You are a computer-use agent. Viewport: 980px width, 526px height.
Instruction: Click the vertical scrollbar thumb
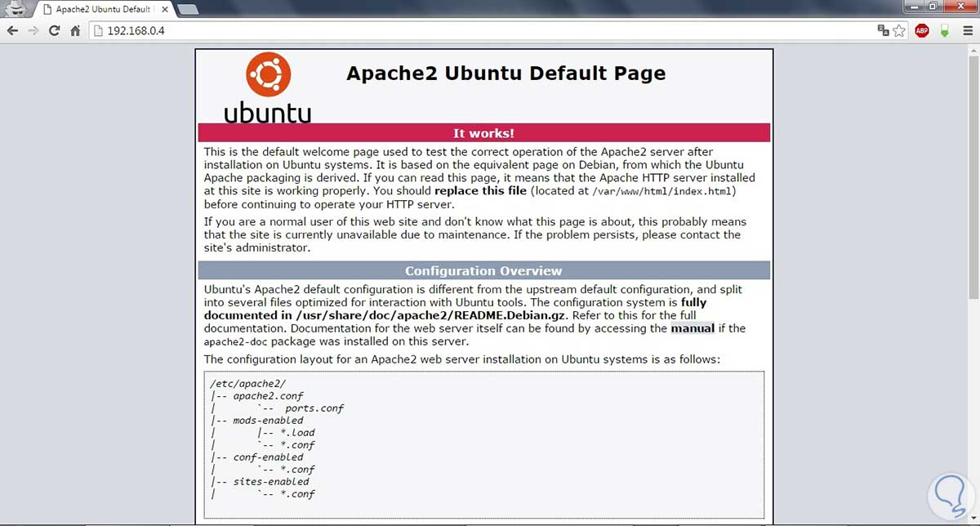(x=973, y=177)
